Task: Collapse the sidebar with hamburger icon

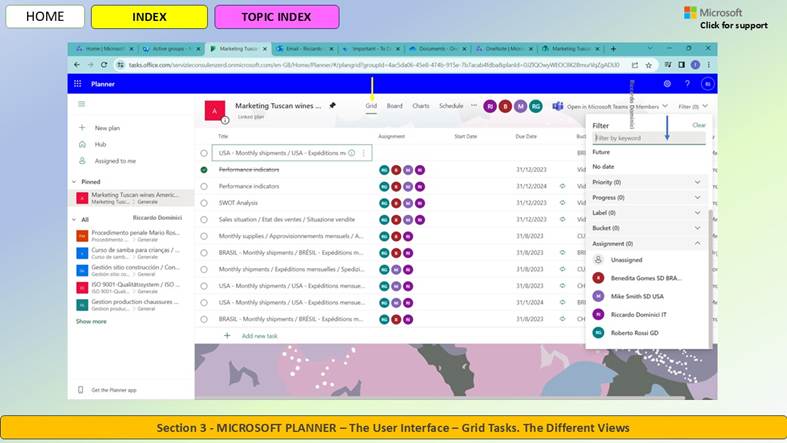Action: pos(82,104)
